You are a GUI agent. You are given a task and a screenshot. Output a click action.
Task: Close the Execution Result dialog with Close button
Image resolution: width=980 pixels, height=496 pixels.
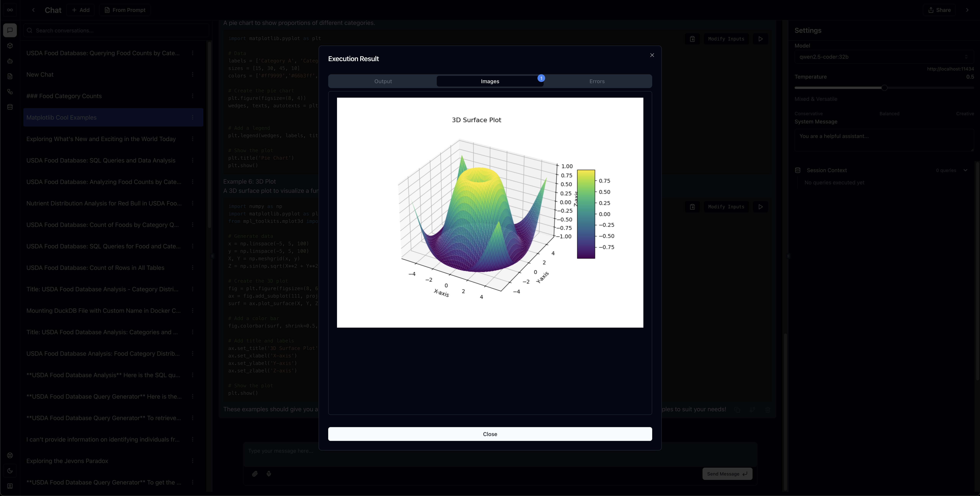point(490,434)
